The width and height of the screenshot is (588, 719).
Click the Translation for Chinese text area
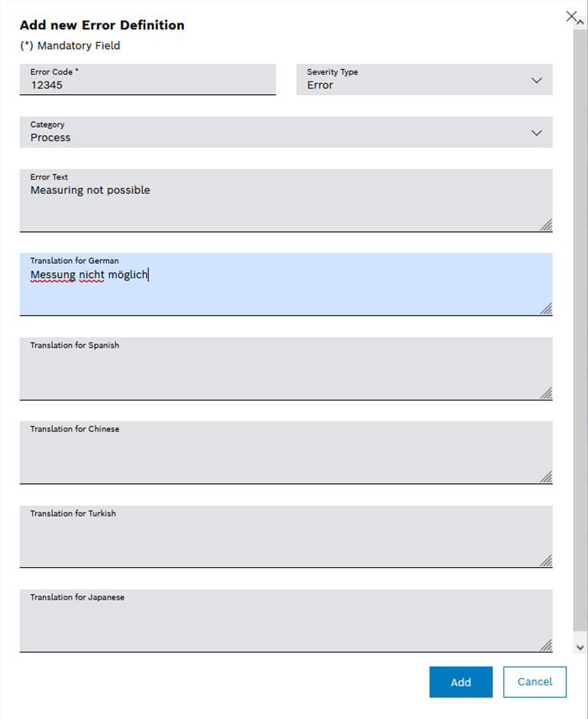tap(286, 452)
